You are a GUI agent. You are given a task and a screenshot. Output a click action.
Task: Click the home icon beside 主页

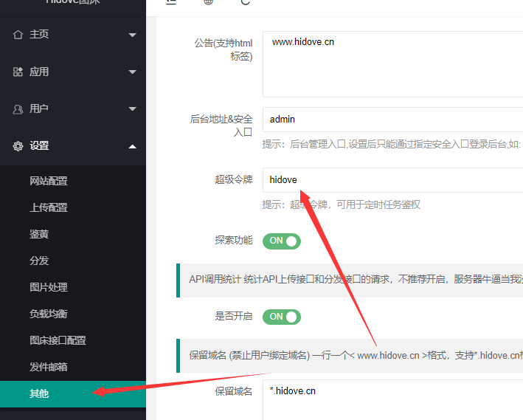tap(18, 35)
